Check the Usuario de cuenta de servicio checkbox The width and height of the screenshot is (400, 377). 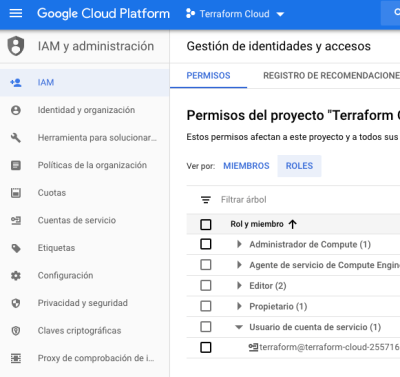(x=206, y=327)
